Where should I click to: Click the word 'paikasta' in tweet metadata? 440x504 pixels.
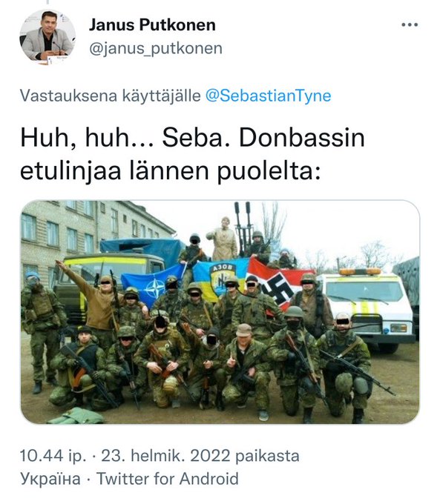pos(267,456)
